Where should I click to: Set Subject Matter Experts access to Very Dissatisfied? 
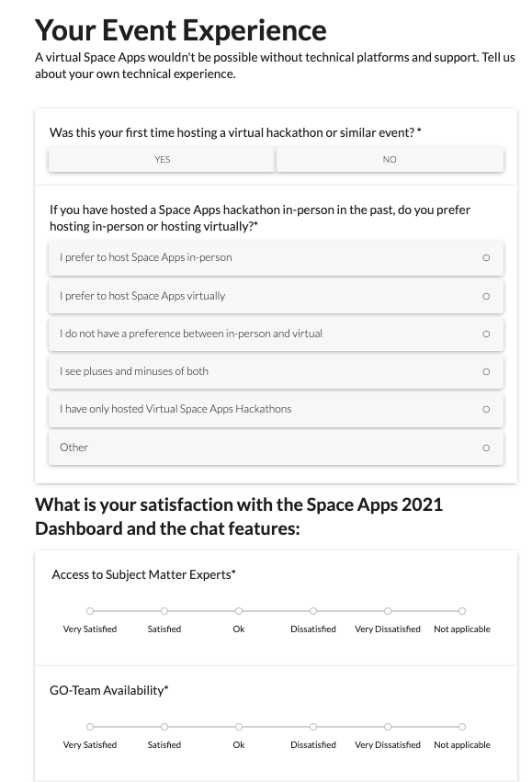pyautogui.click(x=388, y=611)
